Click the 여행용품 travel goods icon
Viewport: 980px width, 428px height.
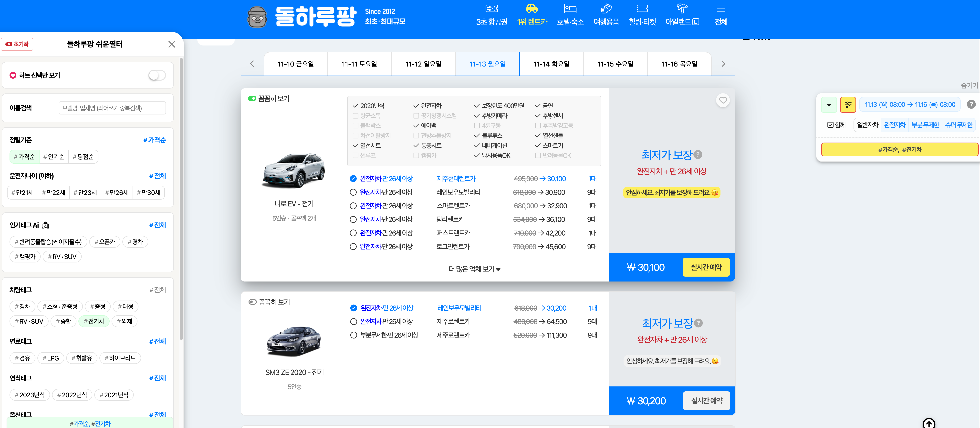click(606, 8)
